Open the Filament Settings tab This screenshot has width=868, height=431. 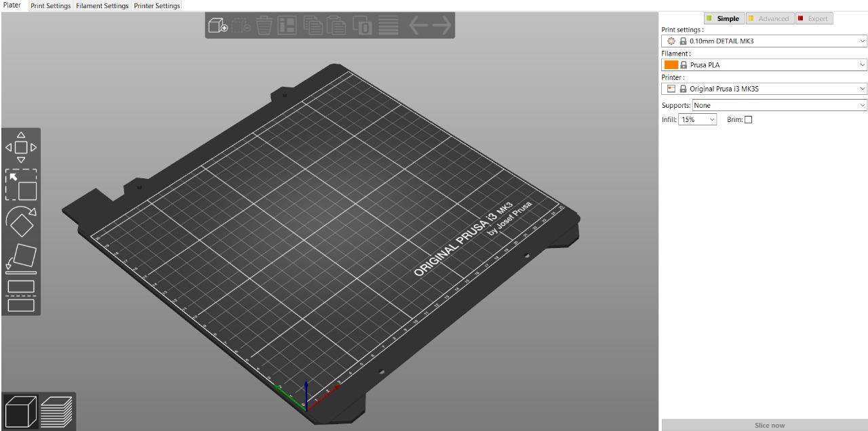point(102,5)
